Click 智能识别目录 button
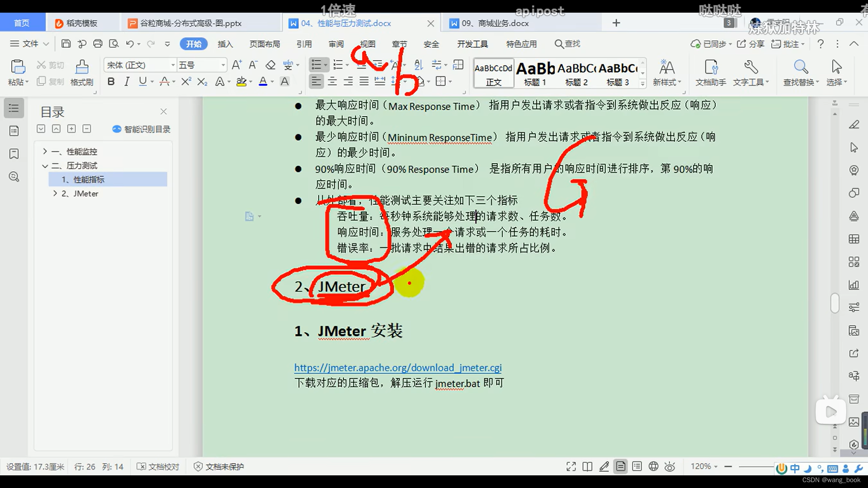The image size is (868, 488). coord(141,129)
